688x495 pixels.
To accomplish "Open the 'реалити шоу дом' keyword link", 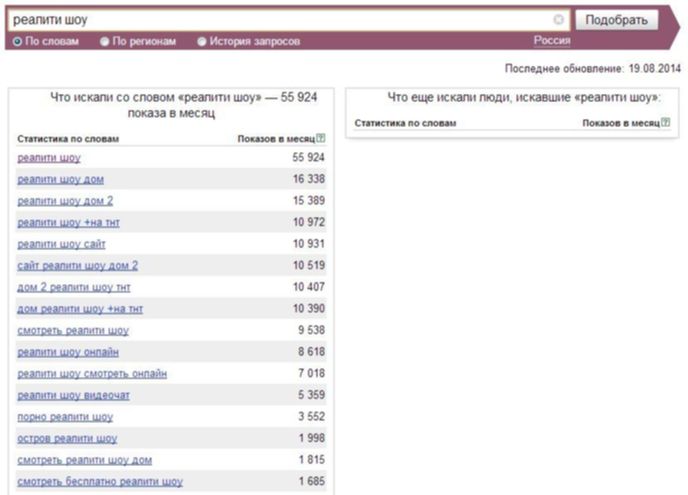I will [x=61, y=179].
